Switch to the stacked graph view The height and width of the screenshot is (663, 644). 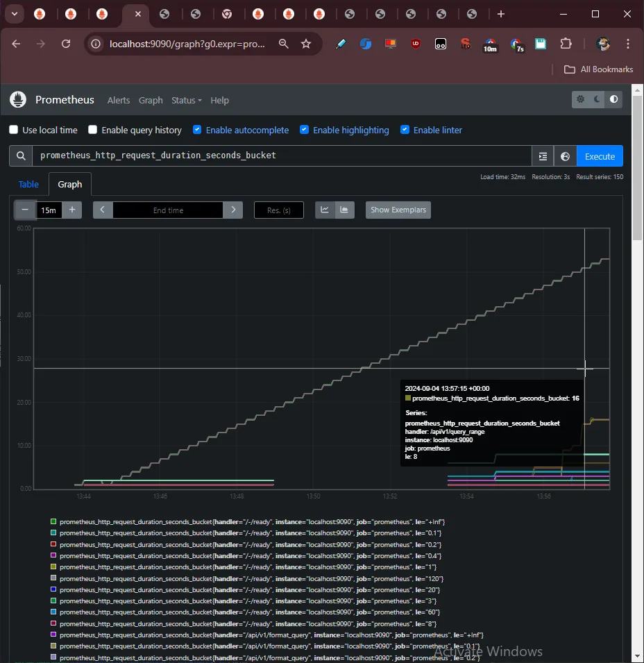point(345,210)
